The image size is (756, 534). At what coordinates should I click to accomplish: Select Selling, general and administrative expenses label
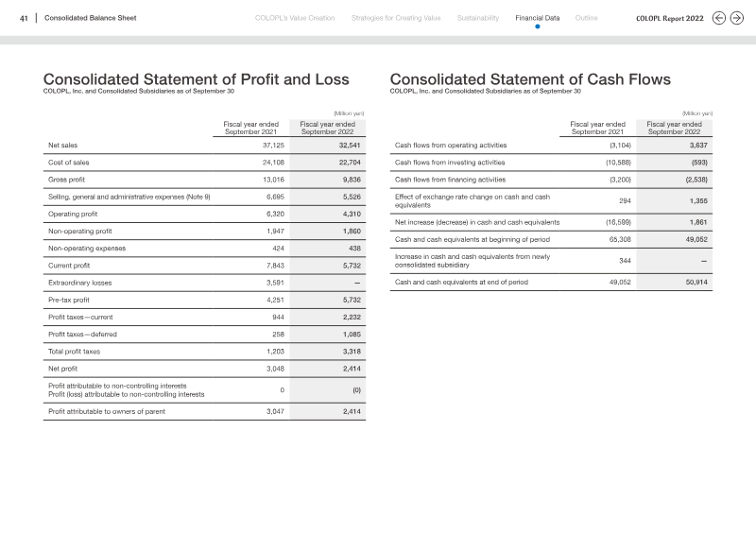click(129, 197)
